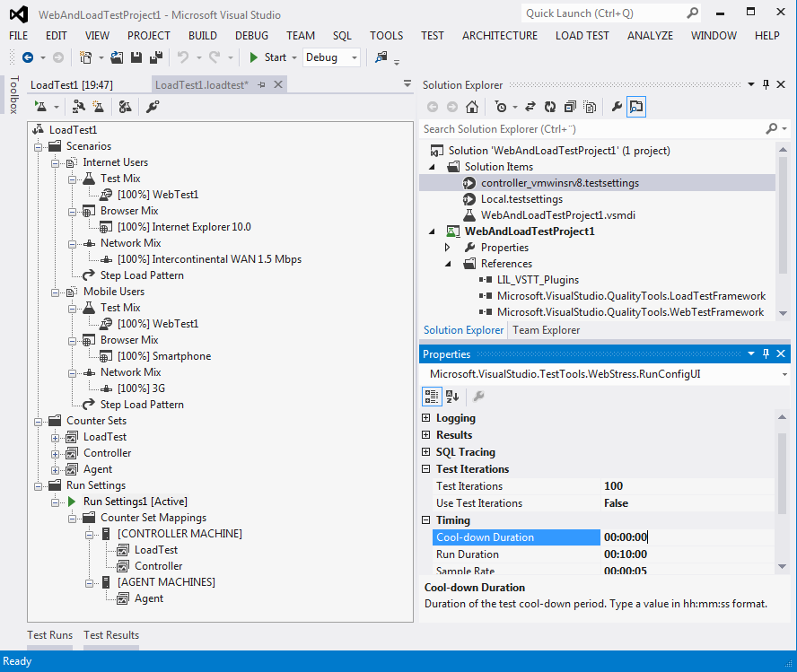Click the Quick Launch magnifier icon
The image size is (797, 672).
[692, 13]
